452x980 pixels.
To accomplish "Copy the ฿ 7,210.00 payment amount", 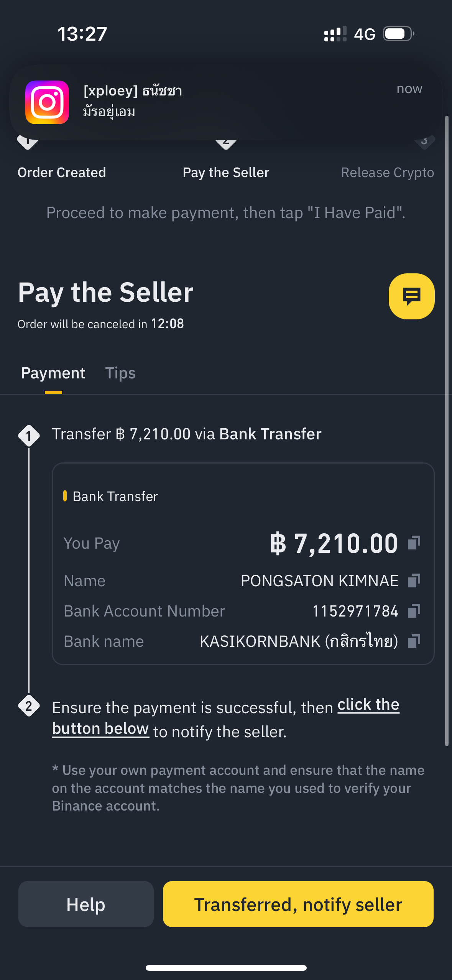I will tap(414, 543).
